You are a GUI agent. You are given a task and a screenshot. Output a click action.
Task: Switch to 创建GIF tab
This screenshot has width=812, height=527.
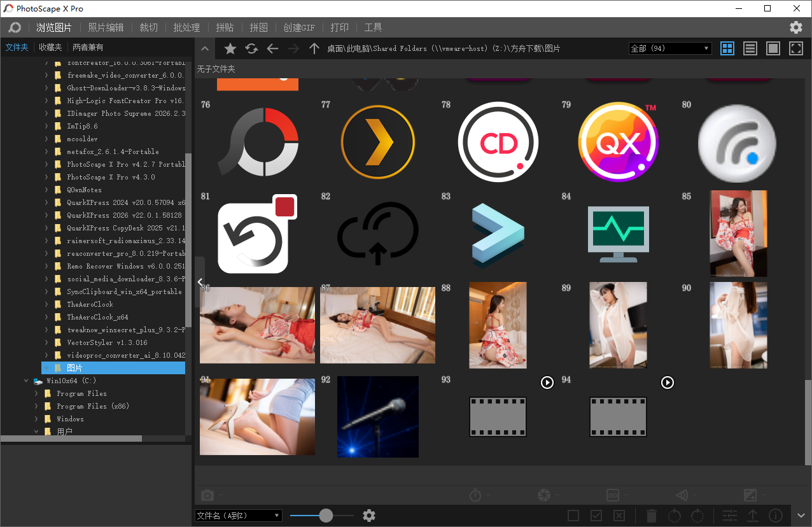(x=299, y=27)
